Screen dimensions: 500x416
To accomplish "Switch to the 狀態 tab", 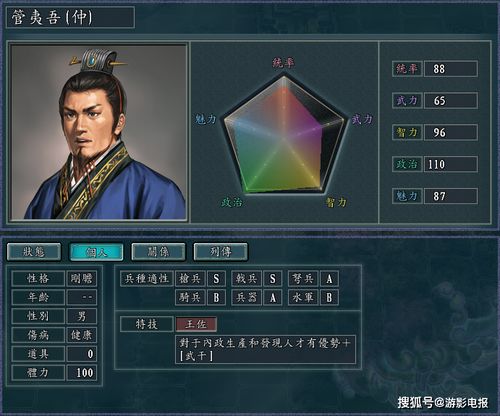I will [x=34, y=252].
